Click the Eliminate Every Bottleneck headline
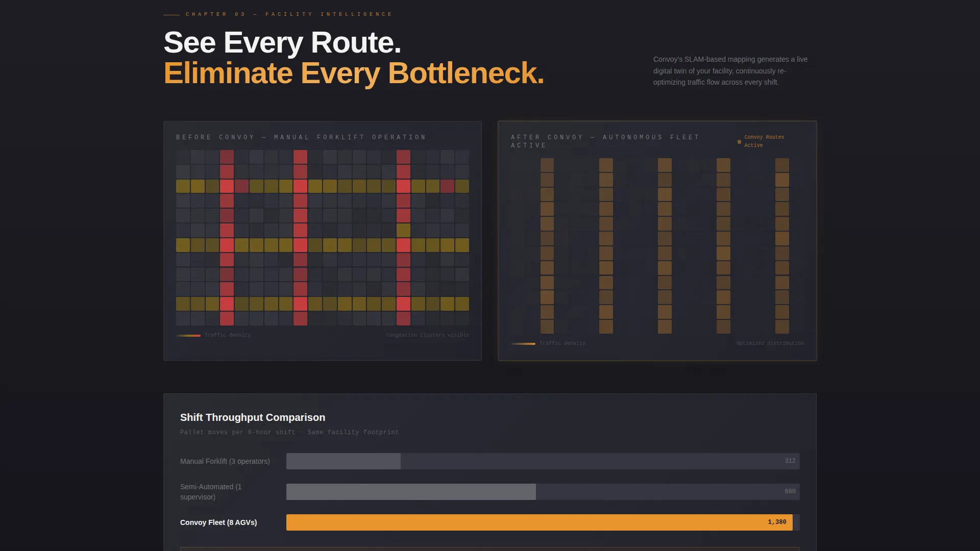The height and width of the screenshot is (551, 980). [354, 73]
